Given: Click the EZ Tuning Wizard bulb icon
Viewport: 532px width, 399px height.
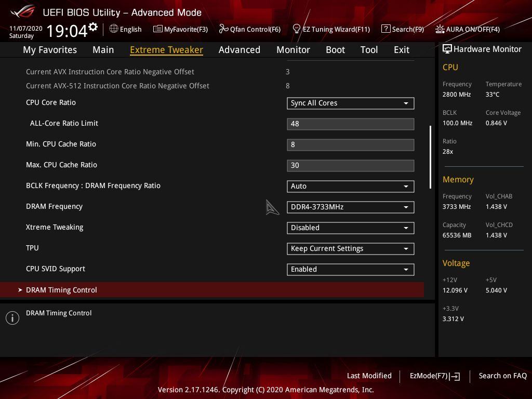Looking at the screenshot, I should click(x=296, y=29).
